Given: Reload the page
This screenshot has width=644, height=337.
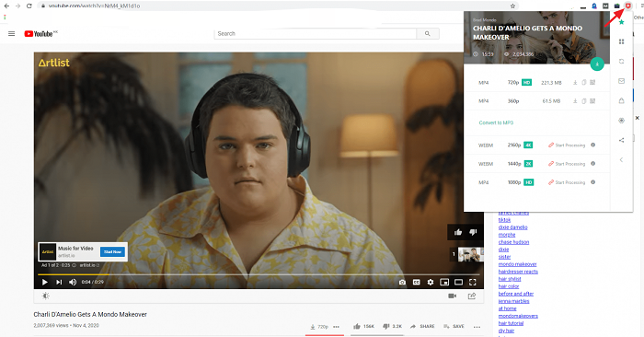Looking at the screenshot, I should (29, 6).
